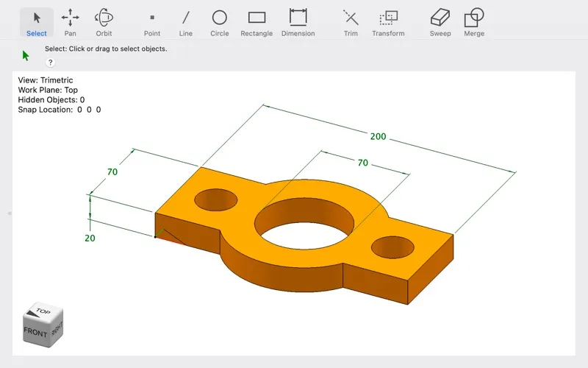Click the small left mounting hole on the bracket
The height and width of the screenshot is (368, 588).
[x=215, y=199]
